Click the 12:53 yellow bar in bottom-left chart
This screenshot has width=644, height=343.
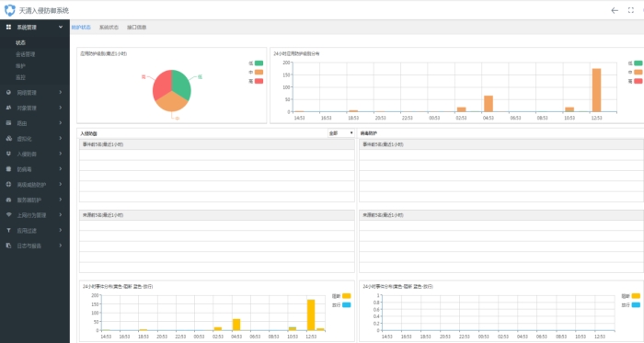coord(311,314)
